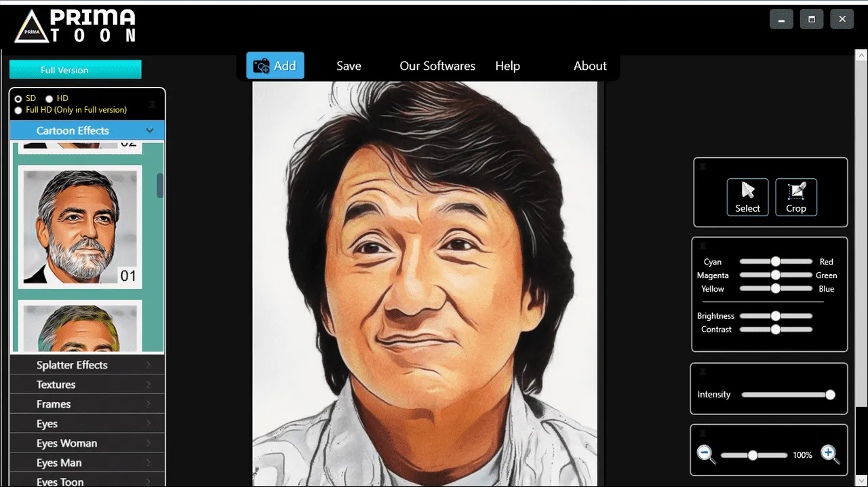Select the SD quality radio button
Viewport: 868px width, 487px height.
click(18, 98)
